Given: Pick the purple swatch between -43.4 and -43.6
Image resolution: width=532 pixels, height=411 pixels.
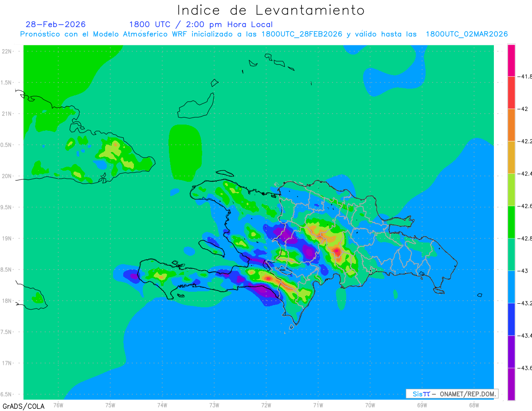Looking at the screenshot, I should (x=511, y=351).
